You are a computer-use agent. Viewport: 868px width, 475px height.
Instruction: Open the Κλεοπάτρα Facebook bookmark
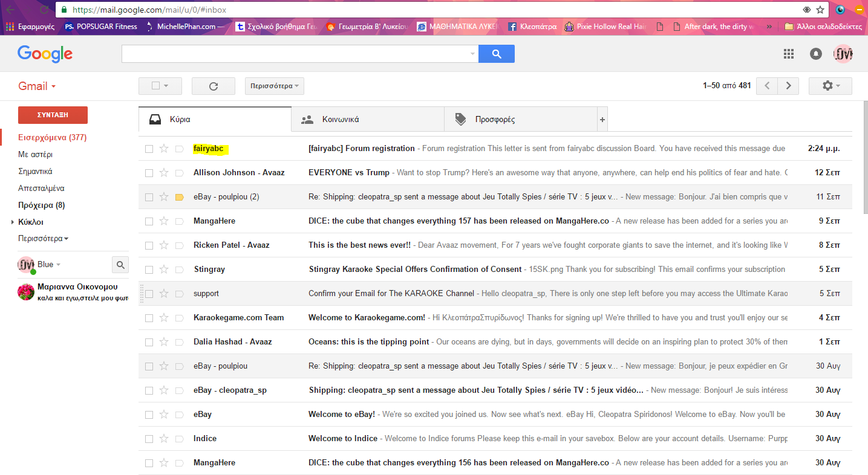[532, 27]
